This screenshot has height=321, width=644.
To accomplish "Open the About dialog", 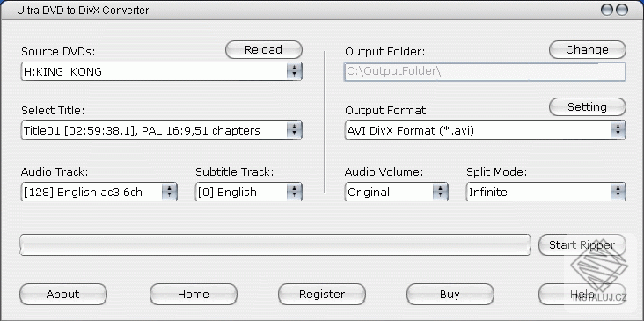I will pyautogui.click(x=63, y=295).
